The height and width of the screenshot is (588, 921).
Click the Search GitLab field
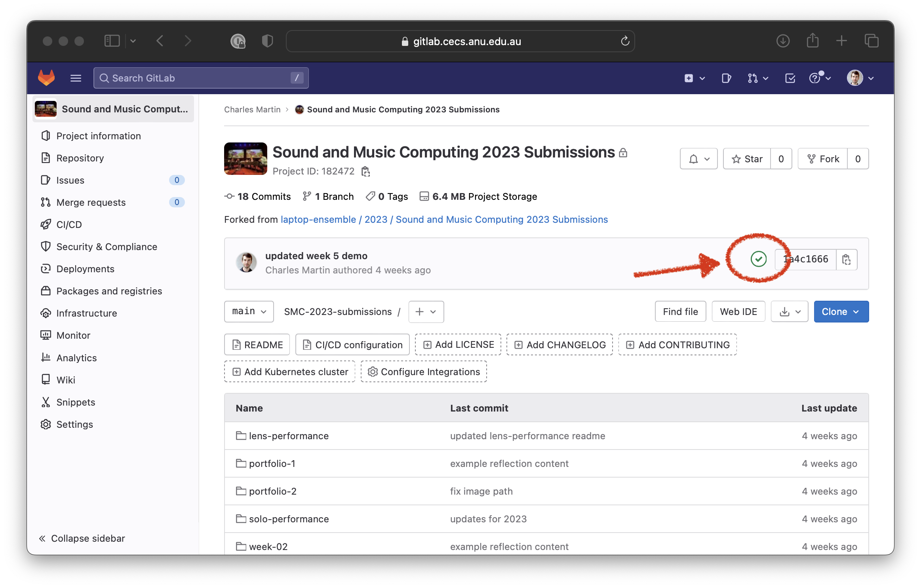click(201, 78)
